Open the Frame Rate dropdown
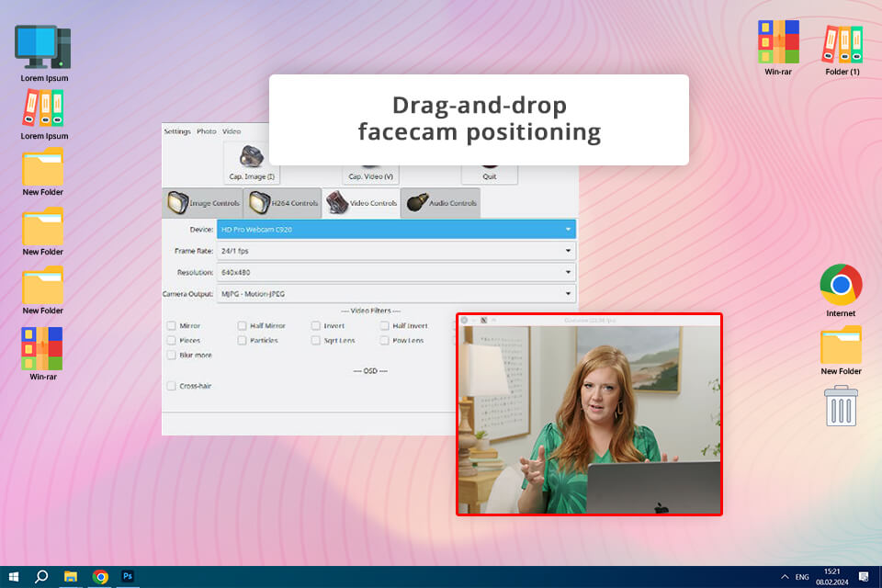The height and width of the screenshot is (588, 882). point(396,251)
